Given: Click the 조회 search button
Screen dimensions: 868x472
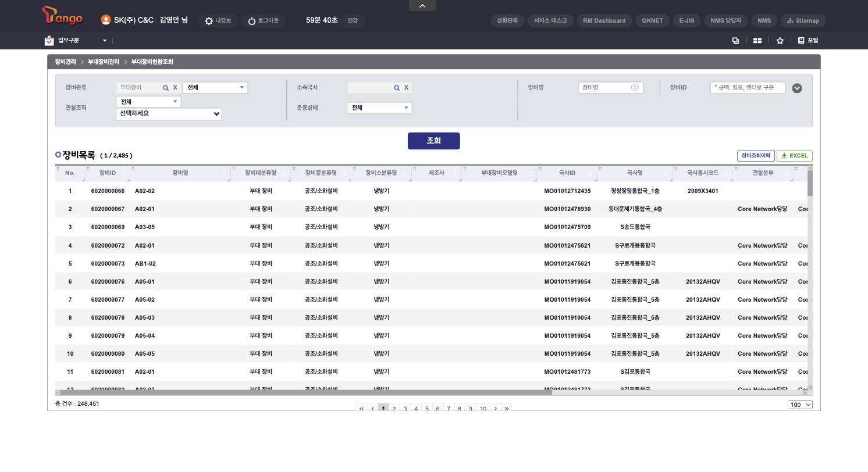Looking at the screenshot, I should (x=434, y=141).
